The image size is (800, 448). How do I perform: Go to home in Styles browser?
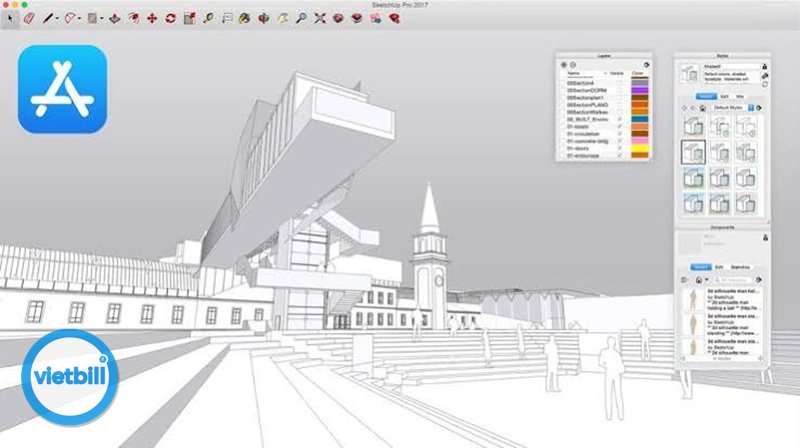(703, 108)
